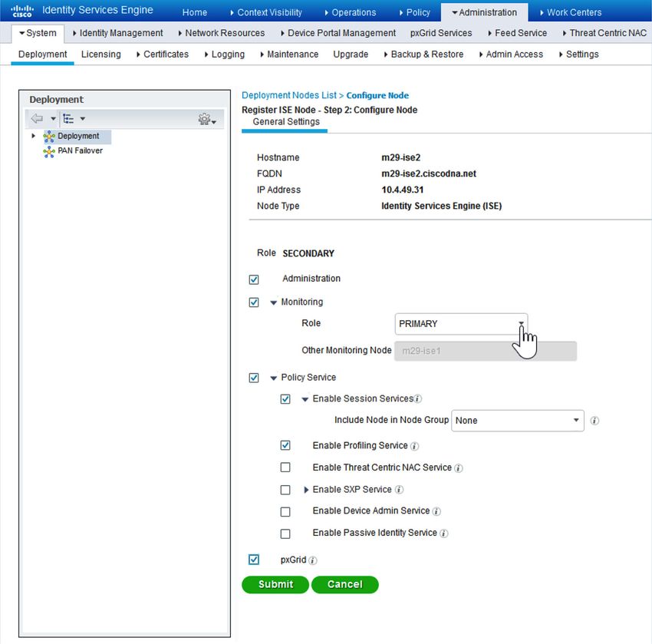652x644 pixels.
Task: Open the System submenu
Action: point(38,33)
